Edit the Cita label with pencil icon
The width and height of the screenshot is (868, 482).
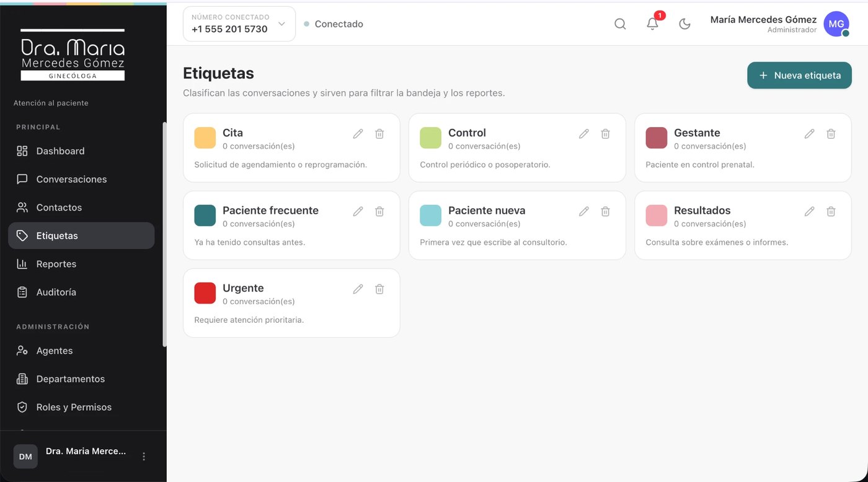coord(358,134)
